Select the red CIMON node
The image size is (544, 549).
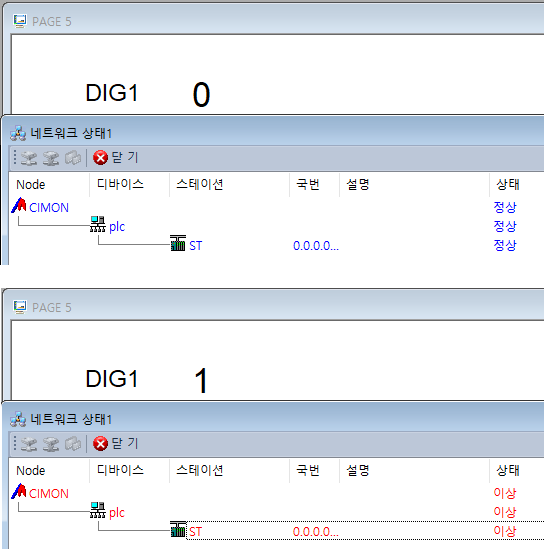tap(49, 494)
